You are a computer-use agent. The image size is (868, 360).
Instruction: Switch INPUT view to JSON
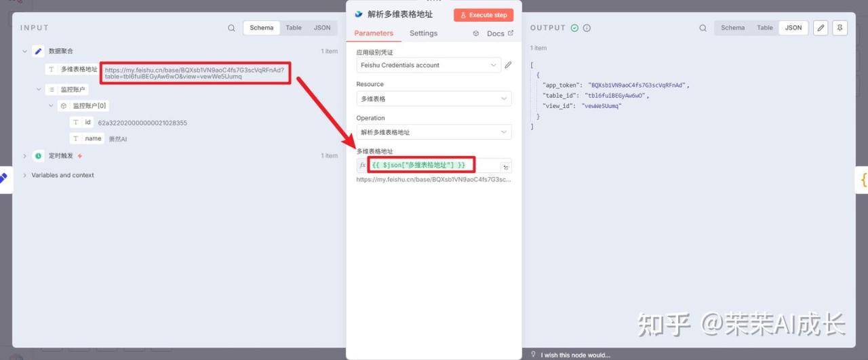(322, 28)
